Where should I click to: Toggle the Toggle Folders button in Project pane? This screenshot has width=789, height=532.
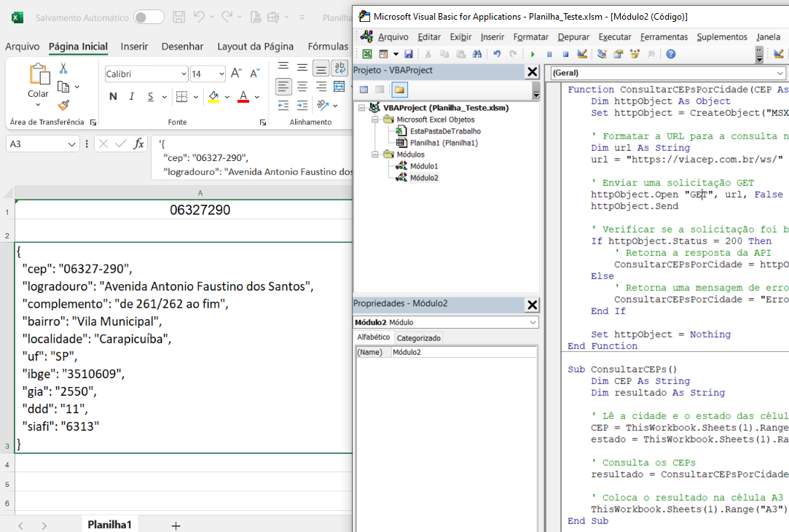(399, 90)
